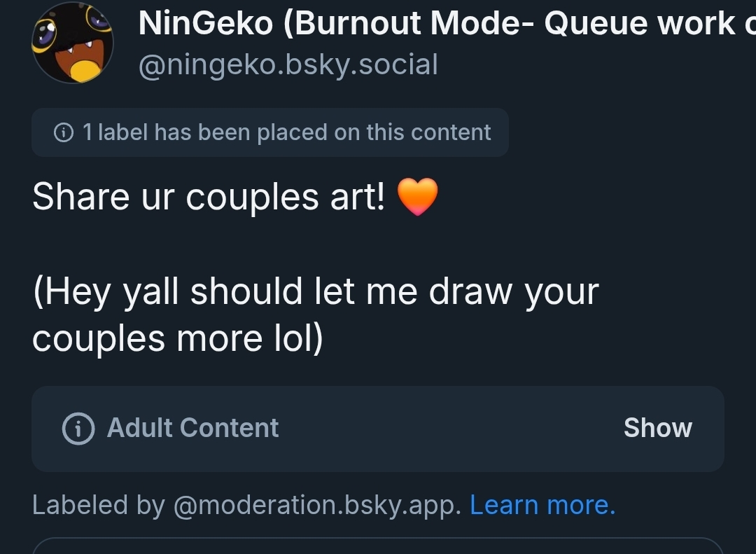Click "(Burnout Mode- Queue work" in the name
756x554 pixels.
(511, 24)
